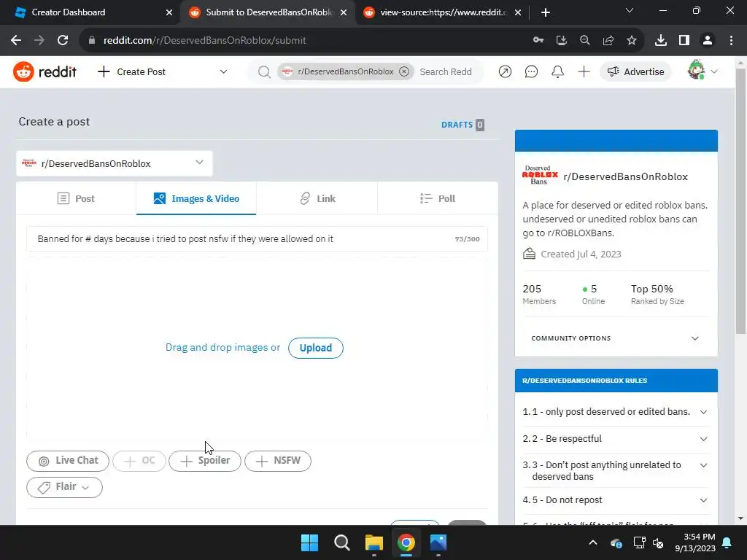This screenshot has height=560, width=747.
Task: Open the tab search chevron
Action: click(x=630, y=10)
